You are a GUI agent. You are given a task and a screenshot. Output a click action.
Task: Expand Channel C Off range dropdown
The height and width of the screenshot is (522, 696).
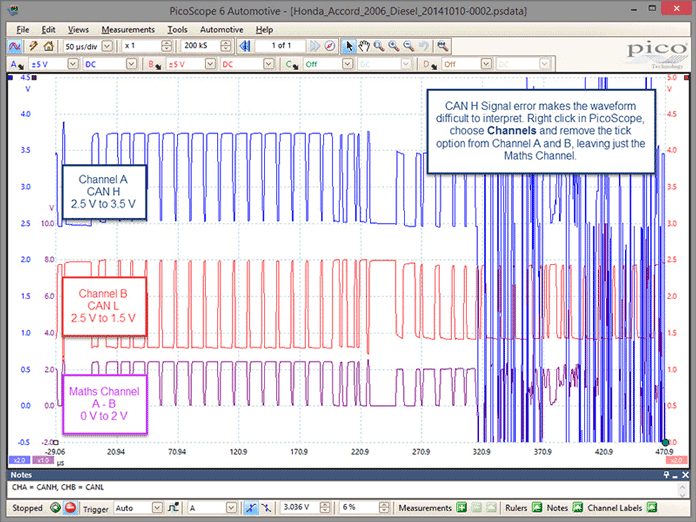(x=348, y=64)
